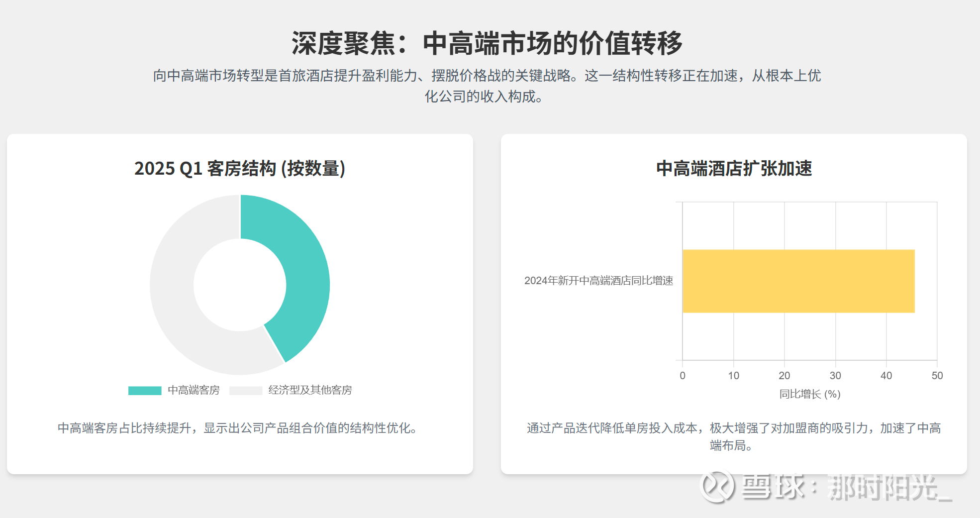
Task: Click the x-axis tick label 50
Action: [x=937, y=376]
